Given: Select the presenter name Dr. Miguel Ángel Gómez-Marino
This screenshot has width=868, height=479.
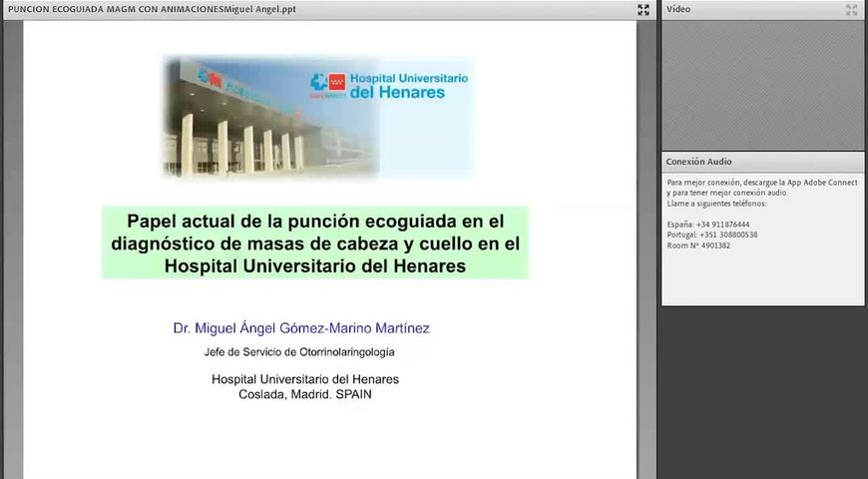Looking at the screenshot, I should point(301,328).
